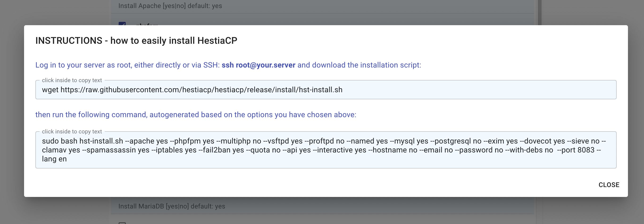The height and width of the screenshot is (224, 644).
Task: Click the partially hidden phpfpm option label
Action: (x=147, y=24)
